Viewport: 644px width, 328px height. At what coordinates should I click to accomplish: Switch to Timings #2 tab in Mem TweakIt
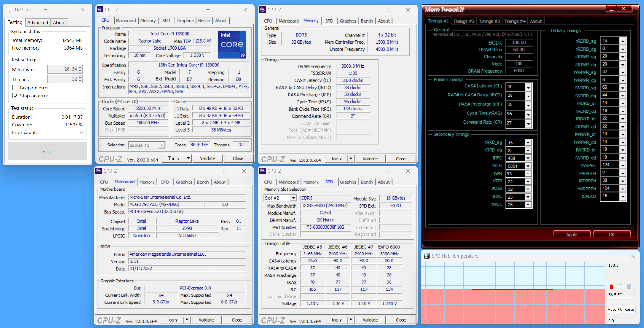463,21
